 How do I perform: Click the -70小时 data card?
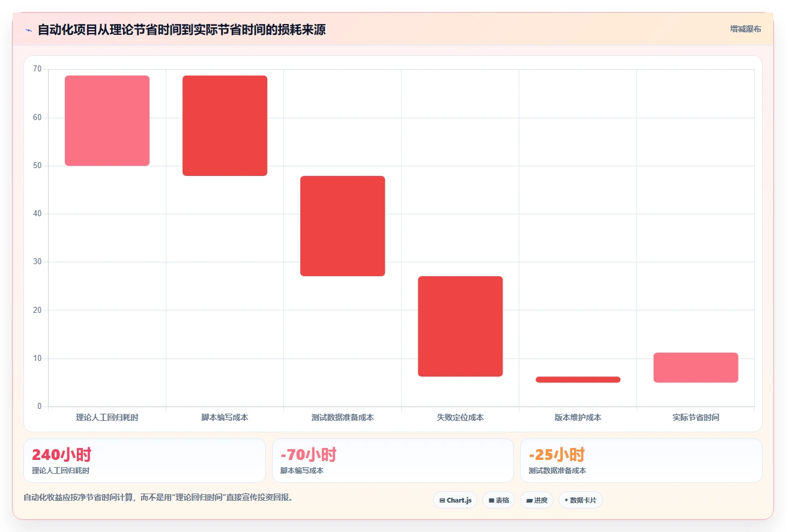point(393,461)
